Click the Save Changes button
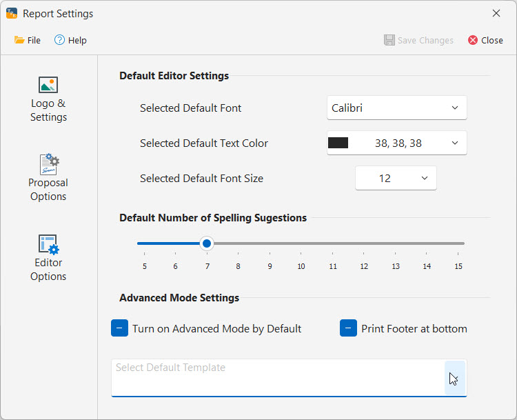517x420 pixels. click(x=418, y=40)
